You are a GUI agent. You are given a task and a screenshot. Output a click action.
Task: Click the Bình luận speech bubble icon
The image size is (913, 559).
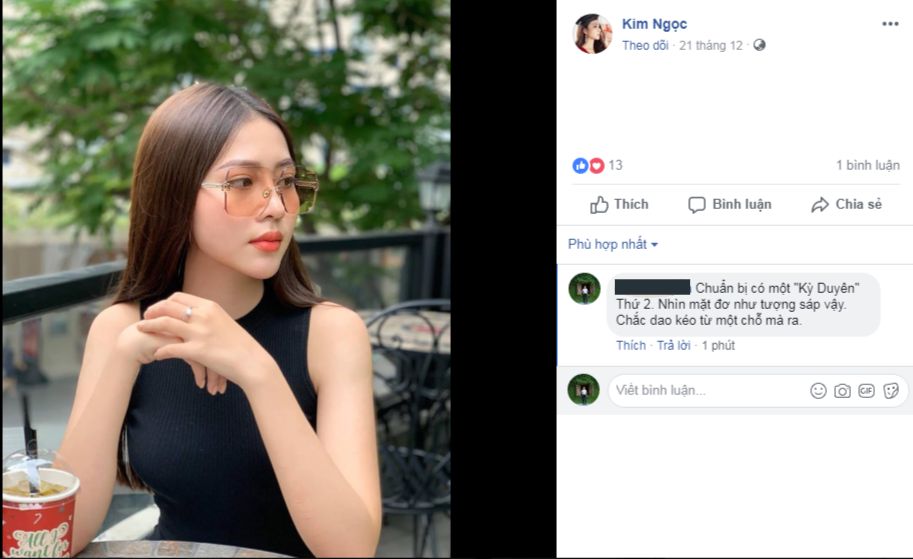[696, 205]
